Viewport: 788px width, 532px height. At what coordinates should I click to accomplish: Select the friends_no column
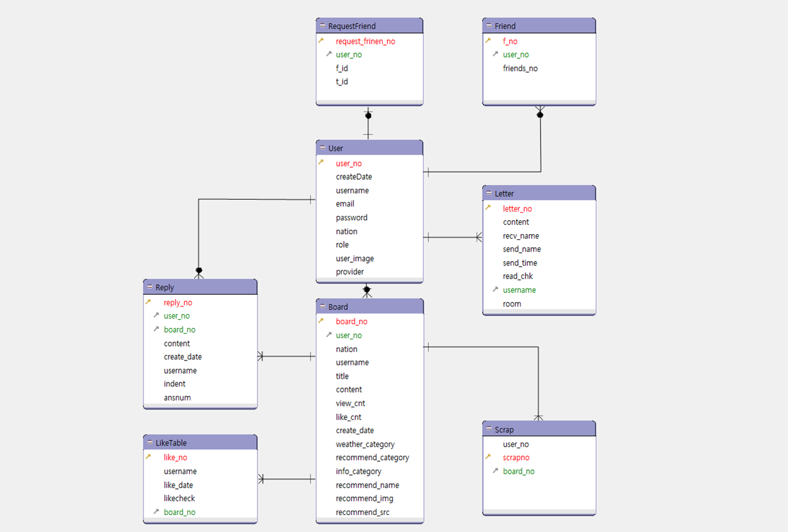click(520, 68)
